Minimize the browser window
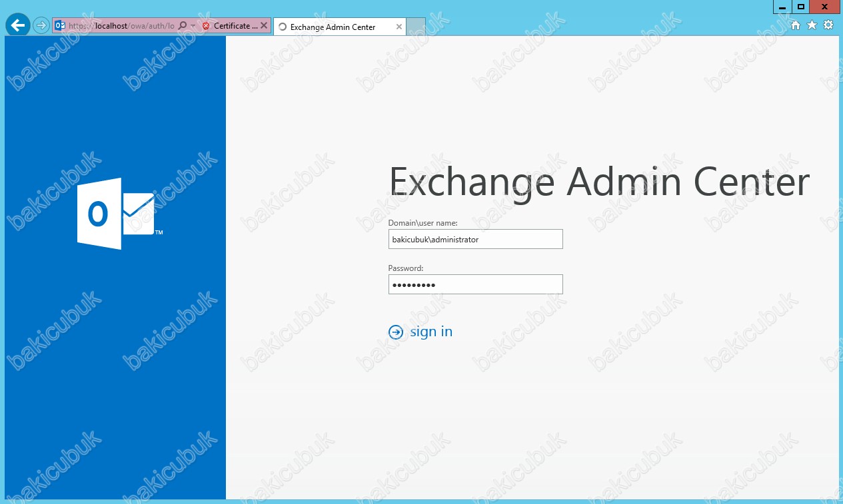This screenshot has width=843, height=504. coord(782,7)
